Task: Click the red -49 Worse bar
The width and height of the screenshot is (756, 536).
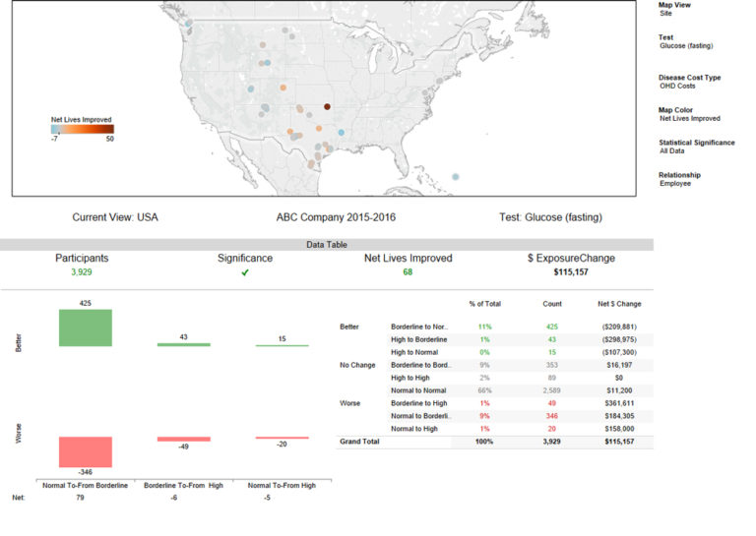Action: coord(184,439)
